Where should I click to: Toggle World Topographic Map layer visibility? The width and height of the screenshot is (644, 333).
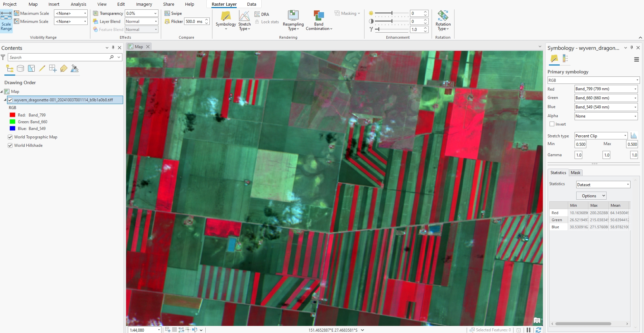click(x=10, y=137)
